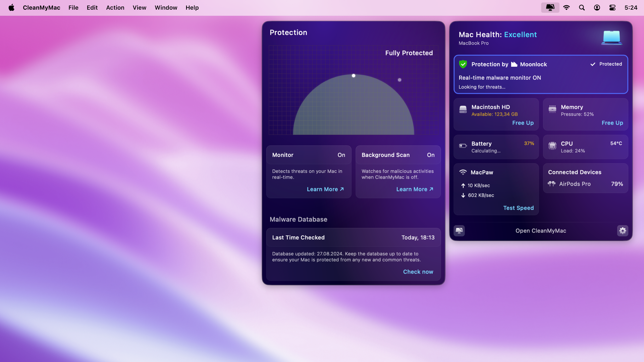This screenshot has height=362, width=644.
Task: Click the MacPaw Wi-Fi network icon
Action: (463, 172)
